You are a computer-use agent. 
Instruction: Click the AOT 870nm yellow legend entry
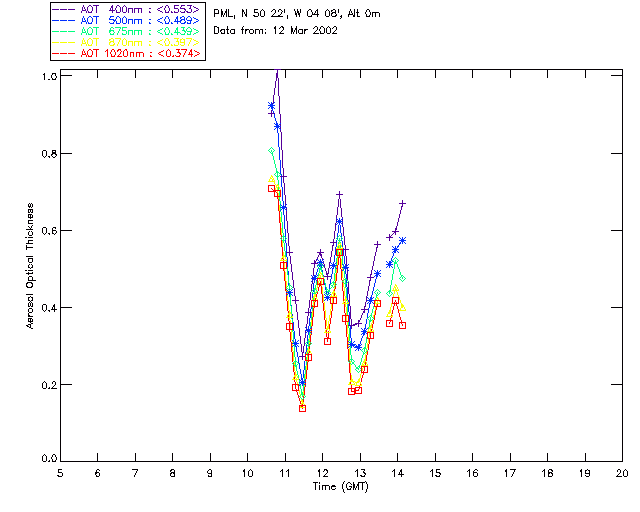(x=127, y=42)
